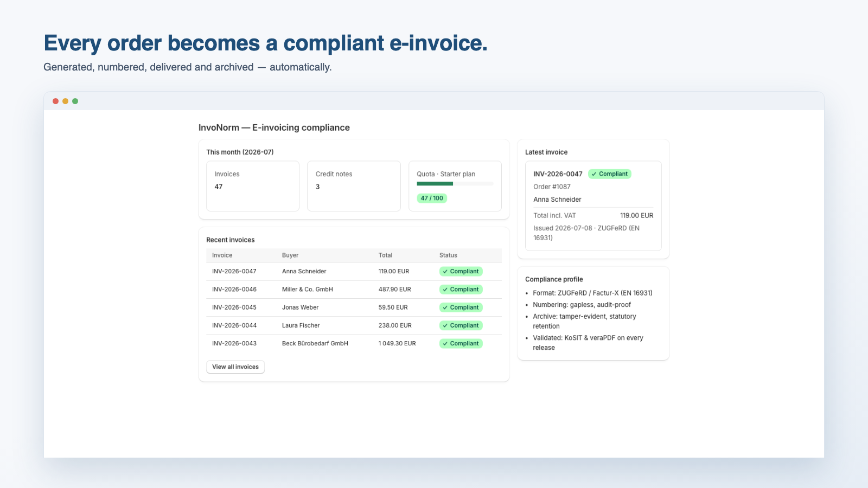
Task: Open invoice INV-2026-0046 row
Action: 354,290
